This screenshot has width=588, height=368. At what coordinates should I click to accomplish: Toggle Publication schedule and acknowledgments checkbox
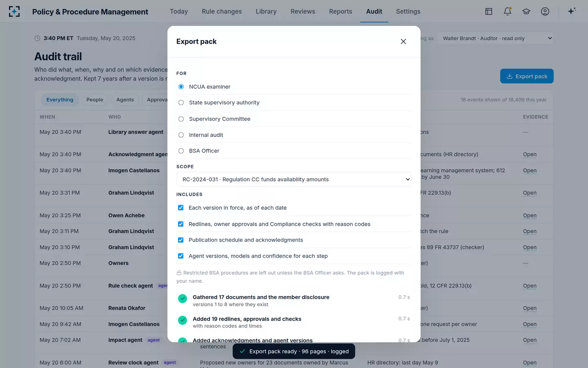pyautogui.click(x=180, y=240)
